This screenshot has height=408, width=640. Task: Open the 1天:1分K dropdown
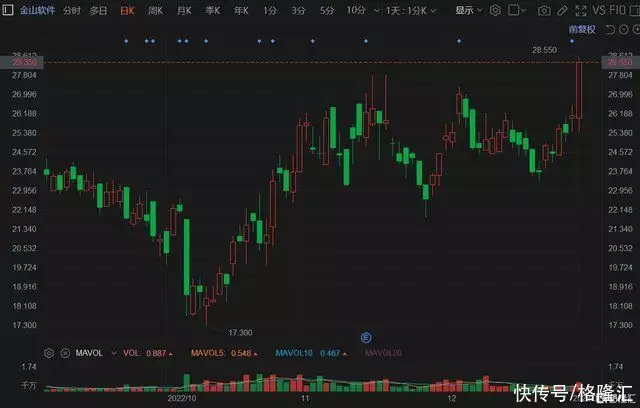click(411, 11)
